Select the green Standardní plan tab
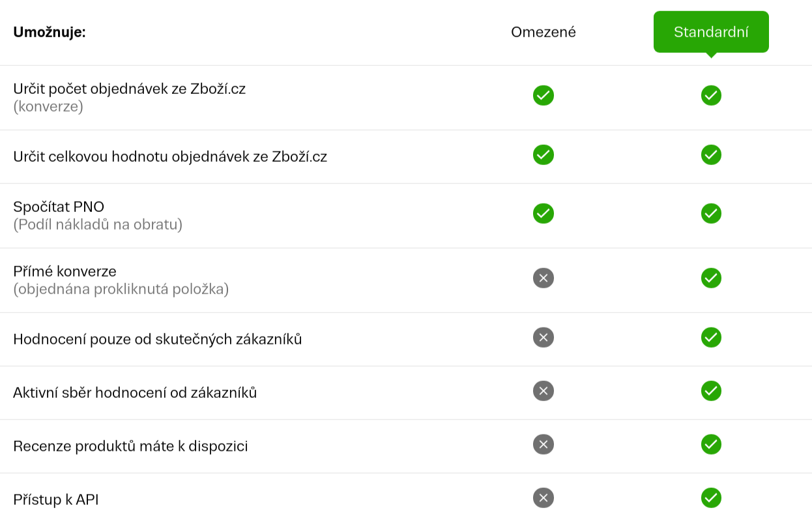Viewport: 812px width, 525px height. [x=711, y=32]
